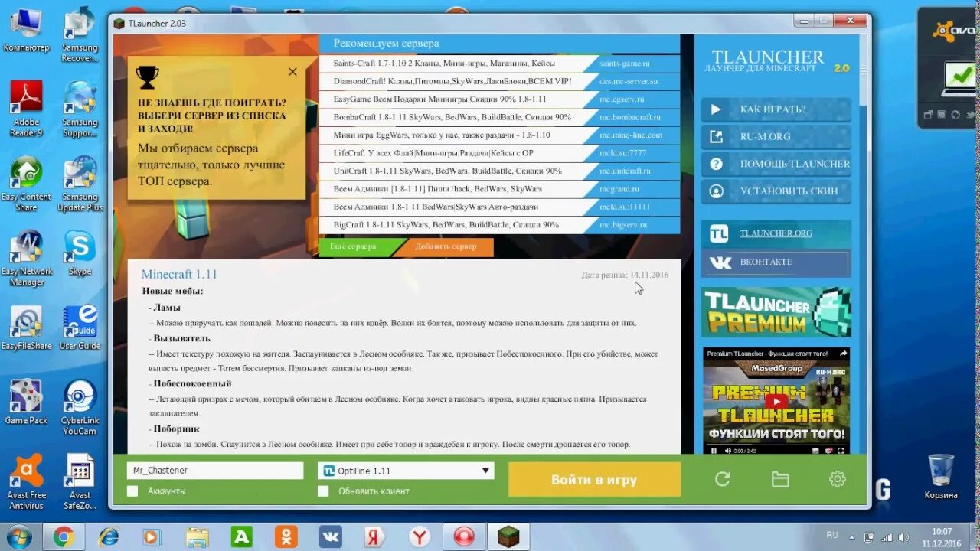Open the ВКонтакте link
The width and height of the screenshot is (980, 551).
[x=776, y=262]
